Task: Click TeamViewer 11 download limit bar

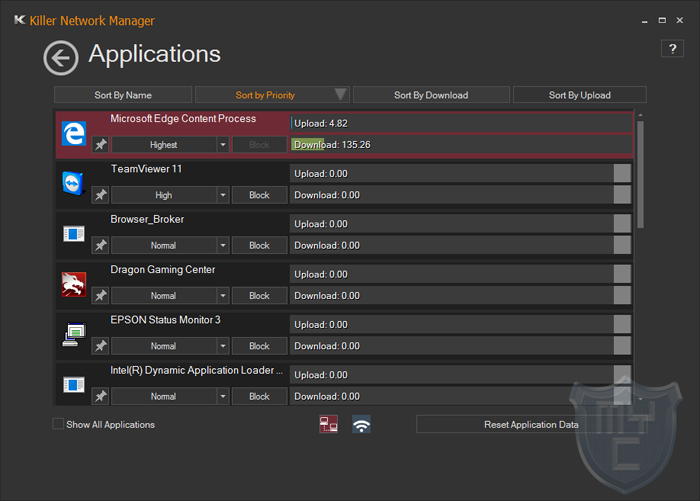Action: (460, 195)
